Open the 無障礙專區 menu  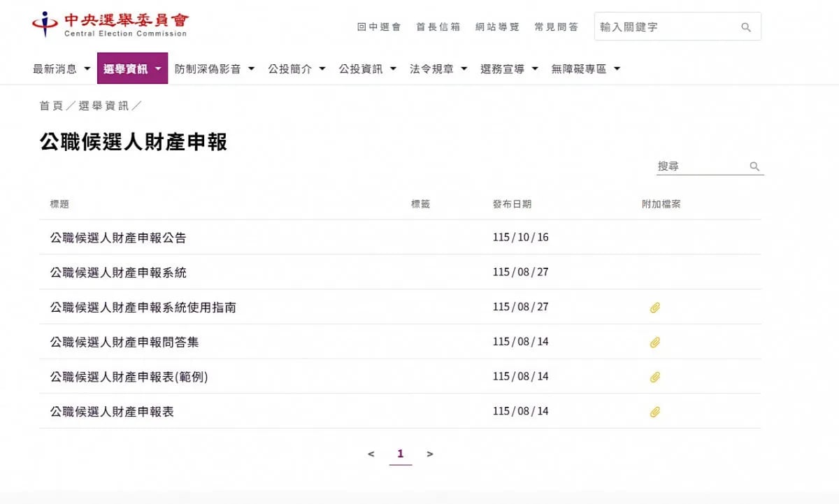586,69
